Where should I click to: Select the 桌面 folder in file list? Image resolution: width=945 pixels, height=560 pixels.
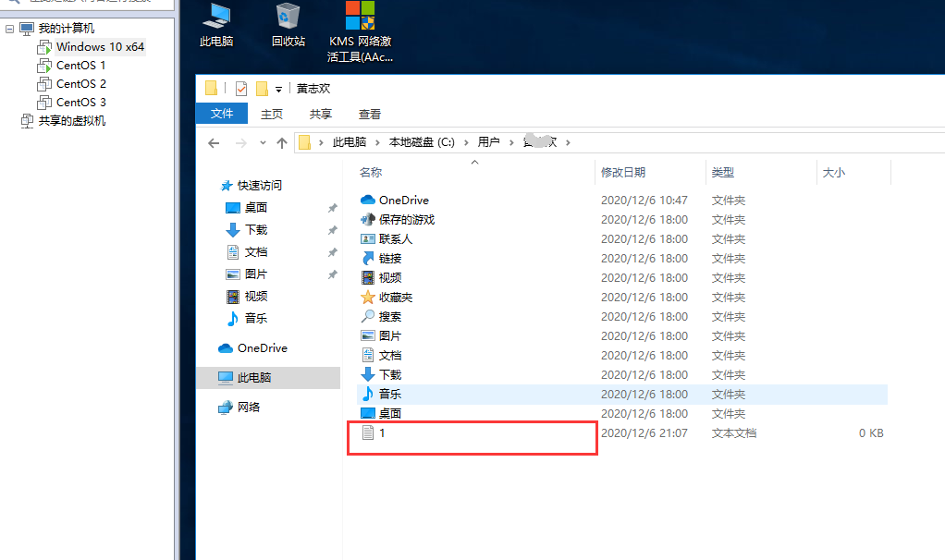click(390, 414)
